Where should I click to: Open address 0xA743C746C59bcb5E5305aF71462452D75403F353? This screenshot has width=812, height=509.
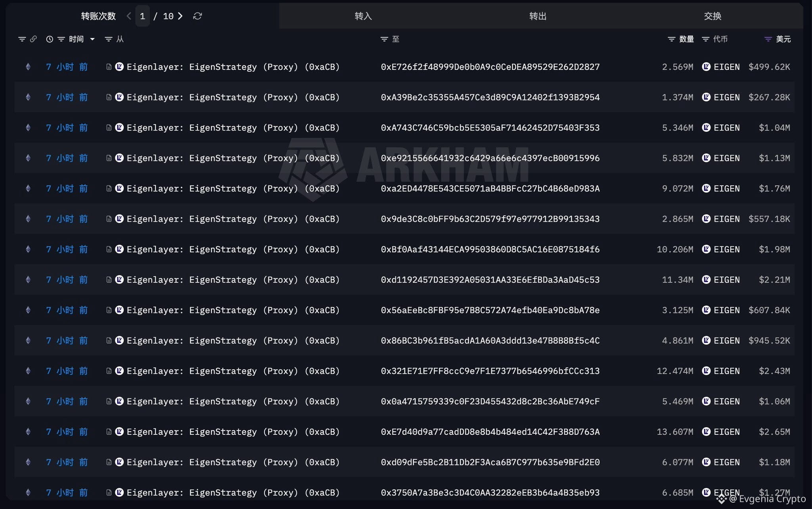click(490, 127)
